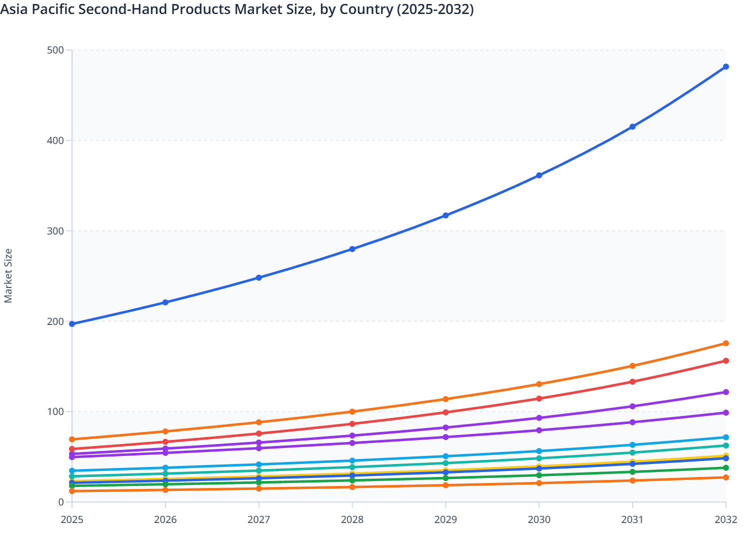
Task: Click the red line's 2031 data point
Action: tap(631, 381)
